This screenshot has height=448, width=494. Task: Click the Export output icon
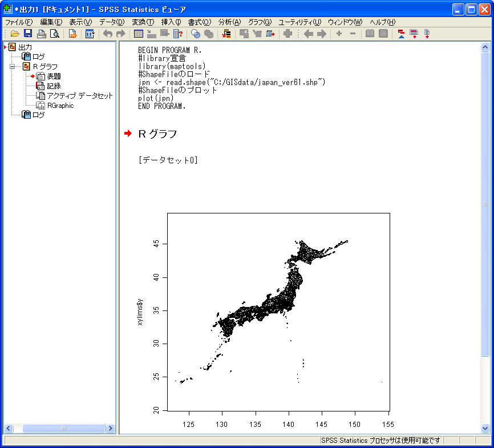[x=72, y=34]
